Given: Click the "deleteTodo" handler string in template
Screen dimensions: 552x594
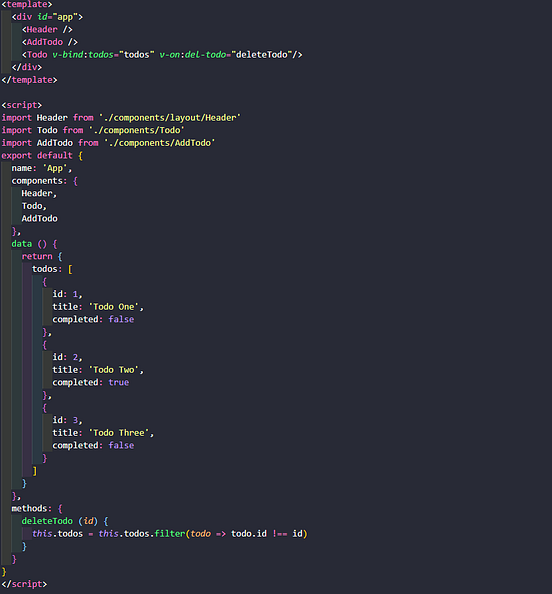Looking at the screenshot, I should coord(261,55).
